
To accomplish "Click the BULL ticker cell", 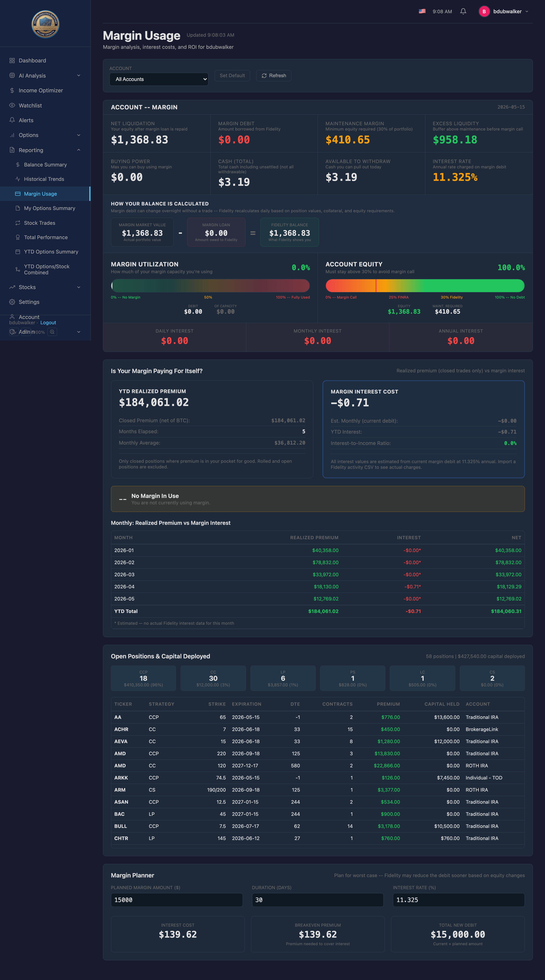I will (121, 826).
